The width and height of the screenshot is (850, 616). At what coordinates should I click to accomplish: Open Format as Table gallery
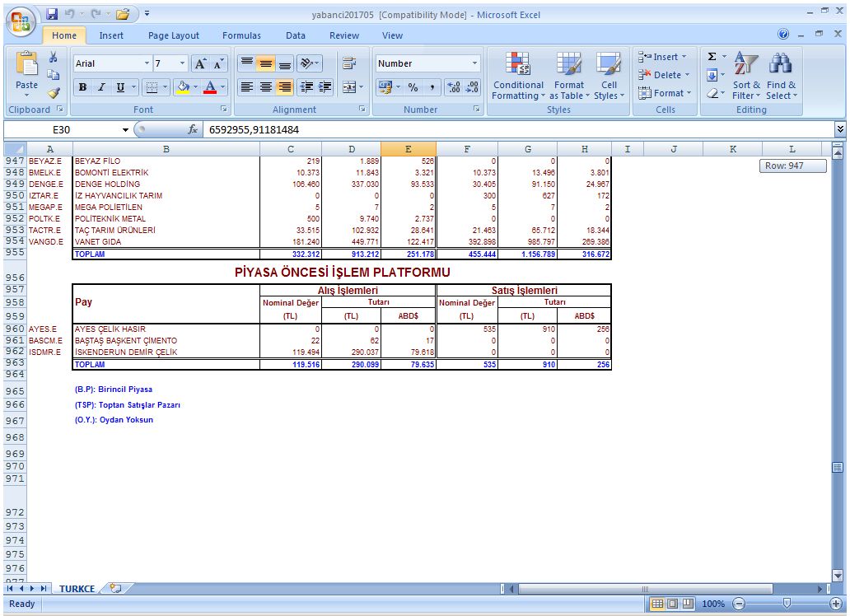[568, 76]
